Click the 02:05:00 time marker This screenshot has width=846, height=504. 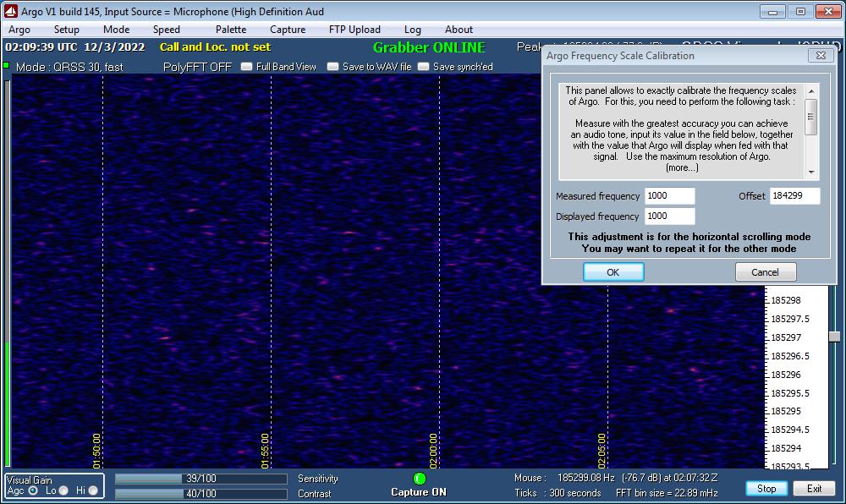point(602,451)
